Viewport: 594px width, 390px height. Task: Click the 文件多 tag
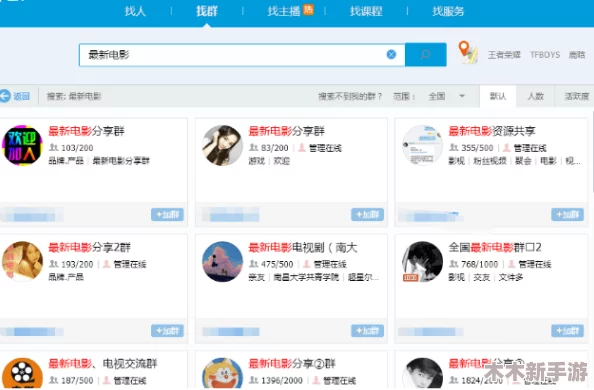click(511, 277)
